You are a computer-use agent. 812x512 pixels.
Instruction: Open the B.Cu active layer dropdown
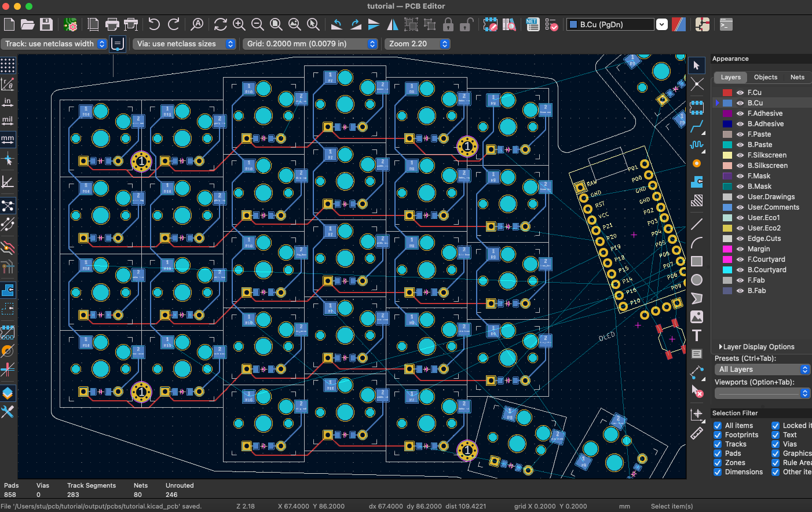(661, 24)
